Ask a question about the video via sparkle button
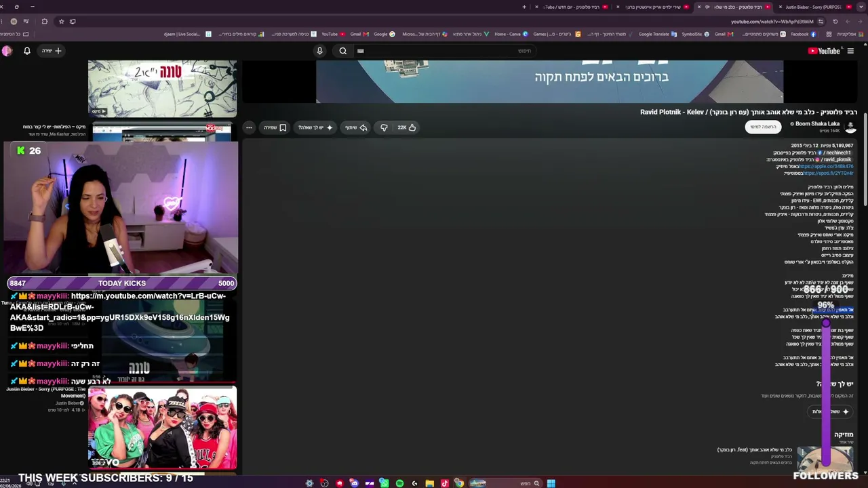 pos(315,127)
